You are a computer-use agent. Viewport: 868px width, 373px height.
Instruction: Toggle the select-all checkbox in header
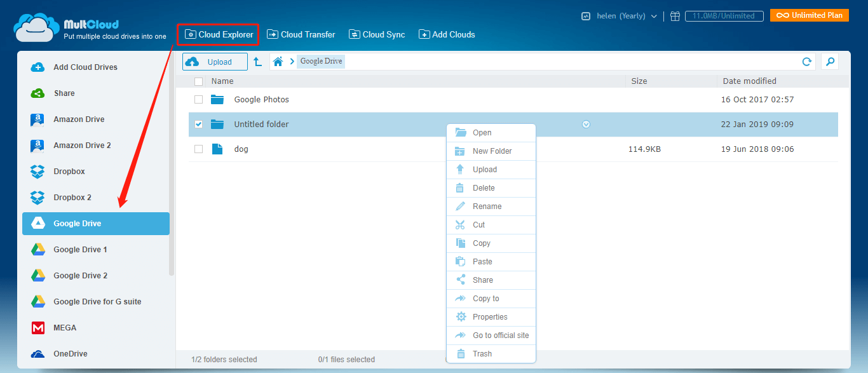(198, 81)
